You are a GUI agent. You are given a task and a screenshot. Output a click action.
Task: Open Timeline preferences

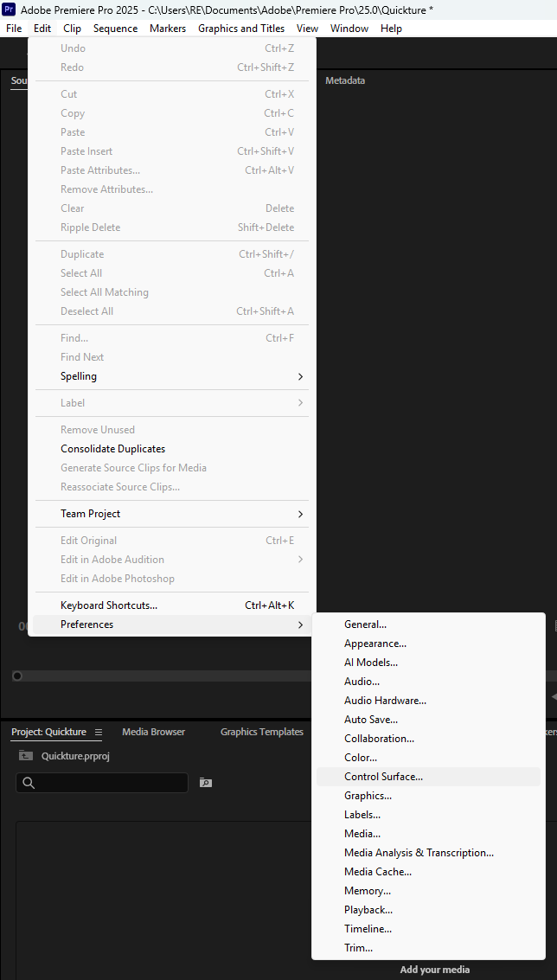point(428,929)
